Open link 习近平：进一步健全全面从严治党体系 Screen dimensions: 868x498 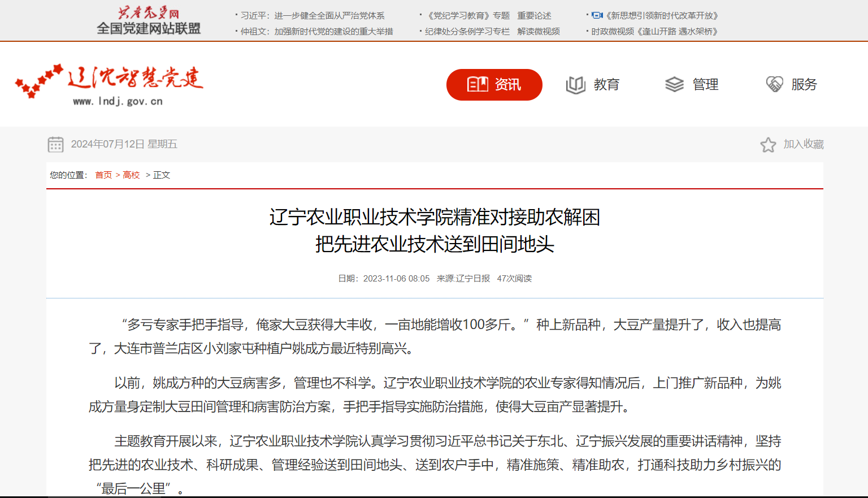(x=313, y=16)
